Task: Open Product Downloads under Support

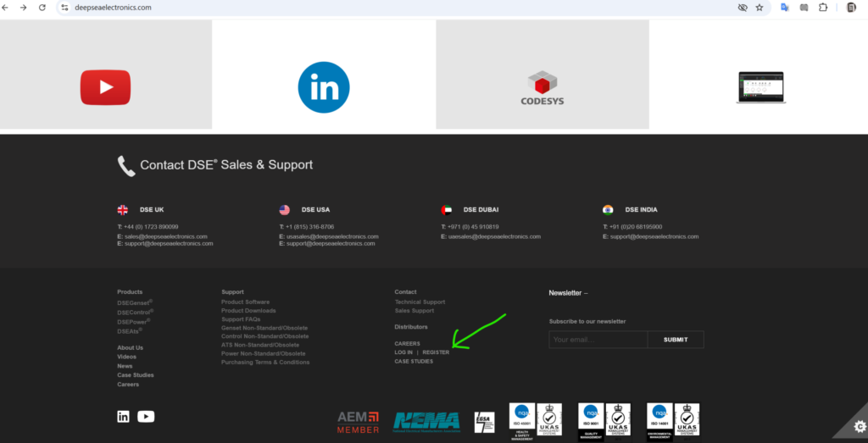Action: (248, 311)
